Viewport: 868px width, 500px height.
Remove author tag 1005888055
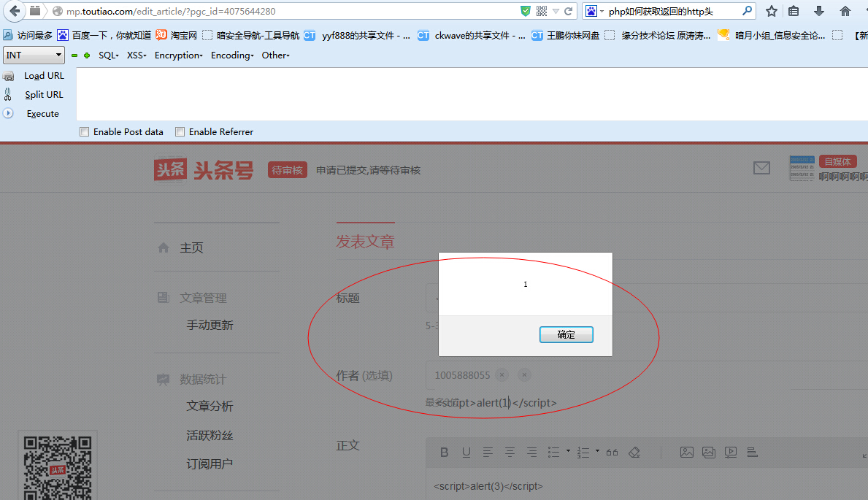click(502, 375)
